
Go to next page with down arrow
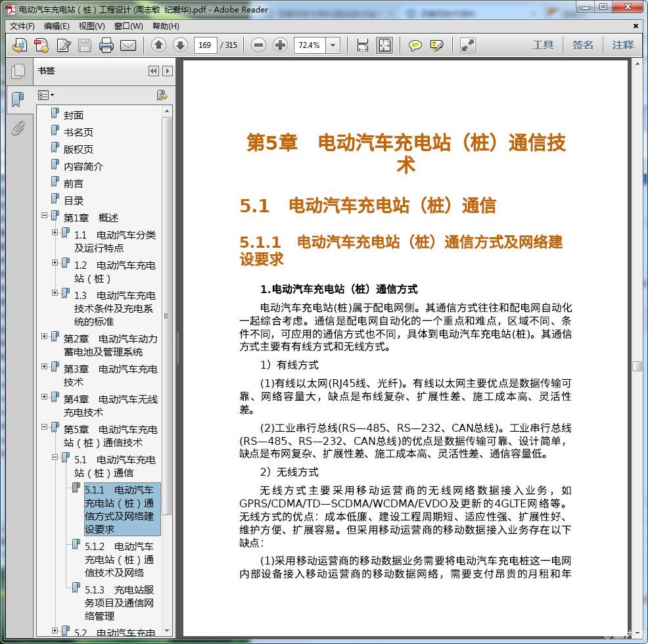(180, 45)
